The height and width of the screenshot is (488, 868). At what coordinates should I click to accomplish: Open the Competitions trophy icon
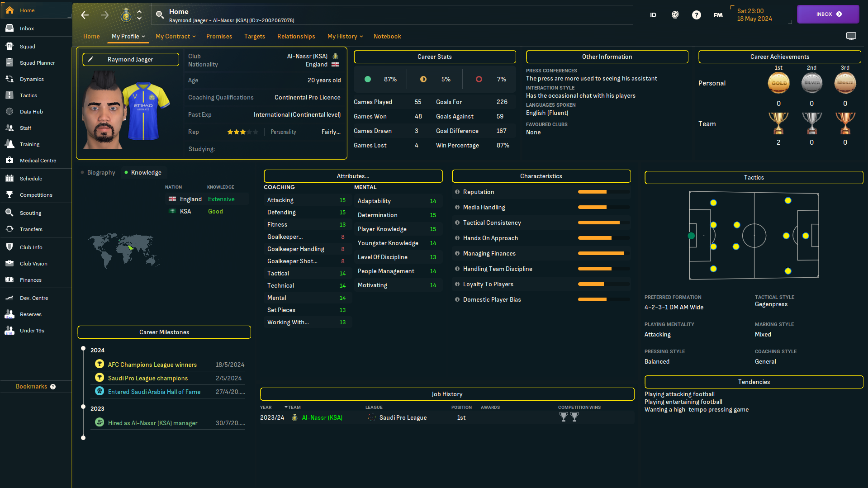(x=9, y=194)
